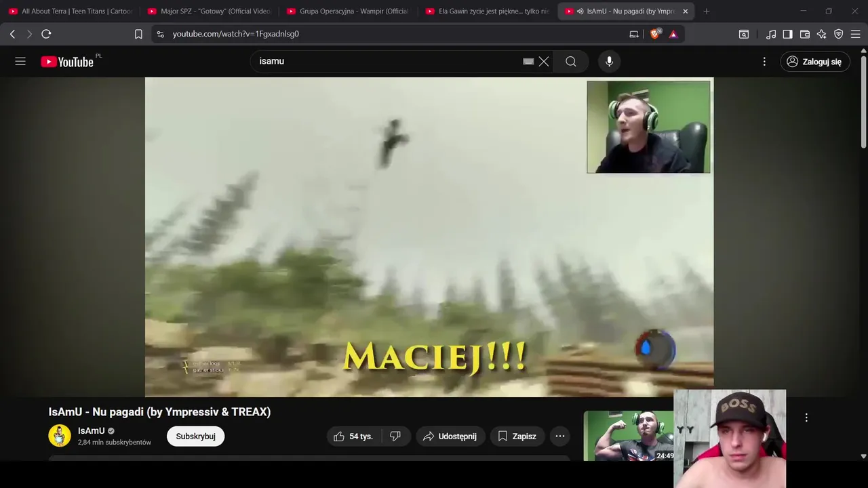Save the video with Zapisz
868x488 pixels.
pos(517,436)
